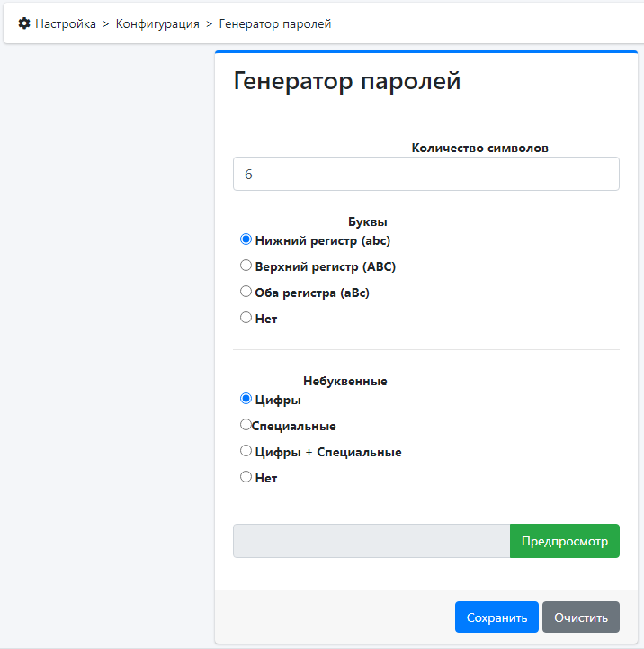Viewport: 644px width, 649px height.
Task: Open the Настройка breadcrumb link
Action: (66, 23)
